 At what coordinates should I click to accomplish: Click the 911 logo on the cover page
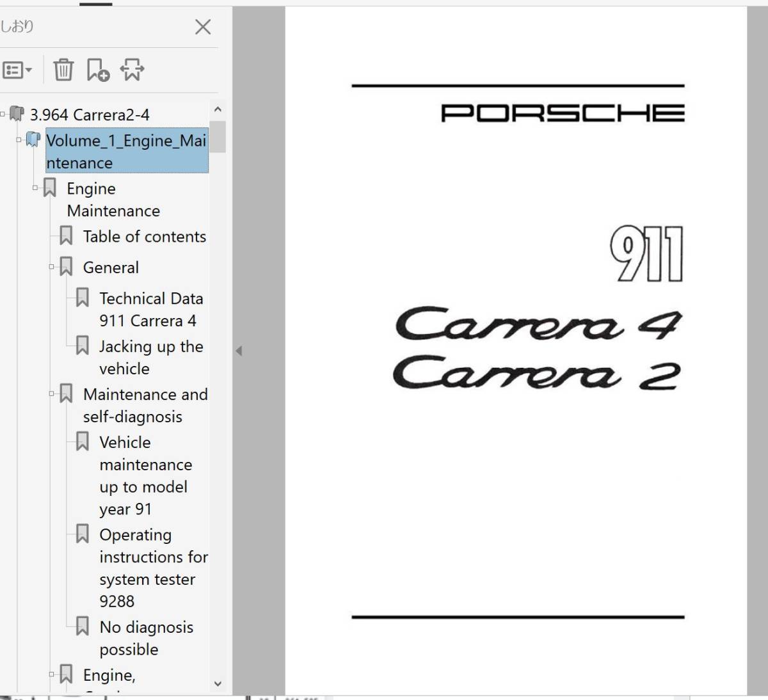(x=646, y=254)
